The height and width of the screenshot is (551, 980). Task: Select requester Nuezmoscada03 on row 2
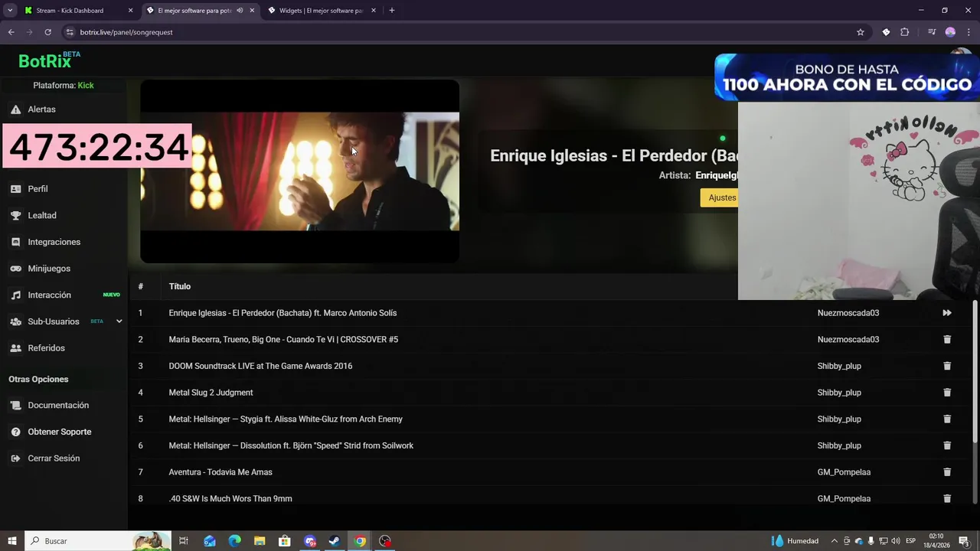coord(848,339)
